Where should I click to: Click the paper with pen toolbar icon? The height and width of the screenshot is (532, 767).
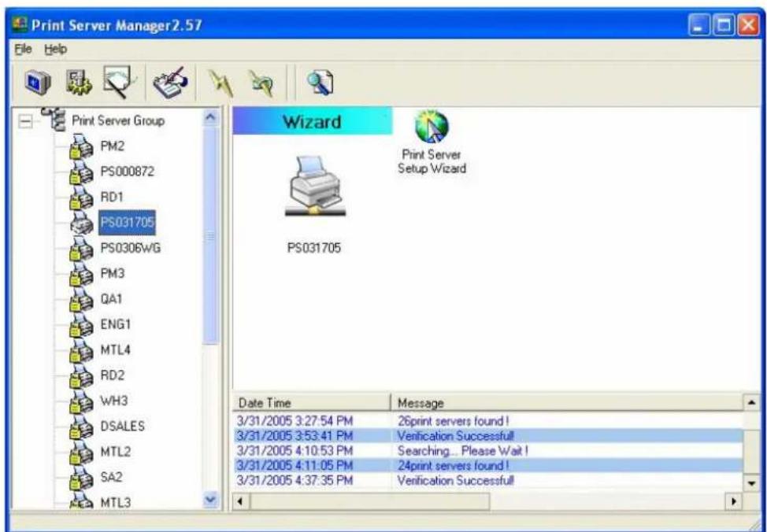118,81
